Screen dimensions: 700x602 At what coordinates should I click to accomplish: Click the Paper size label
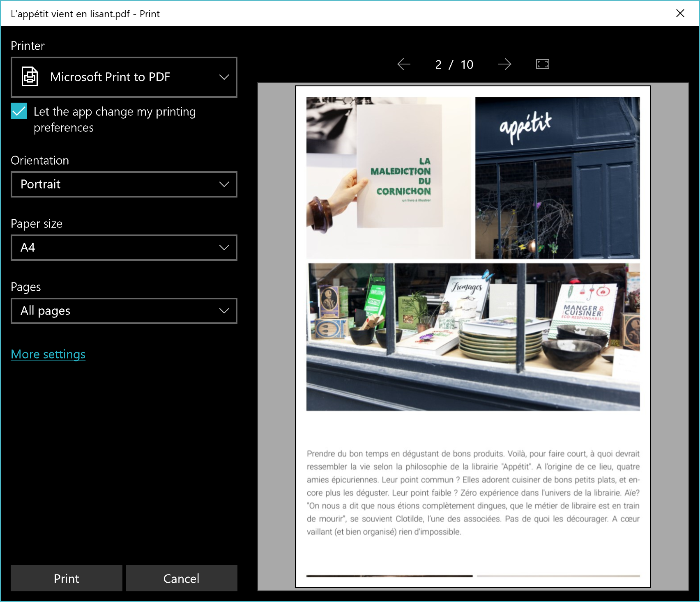tap(37, 223)
